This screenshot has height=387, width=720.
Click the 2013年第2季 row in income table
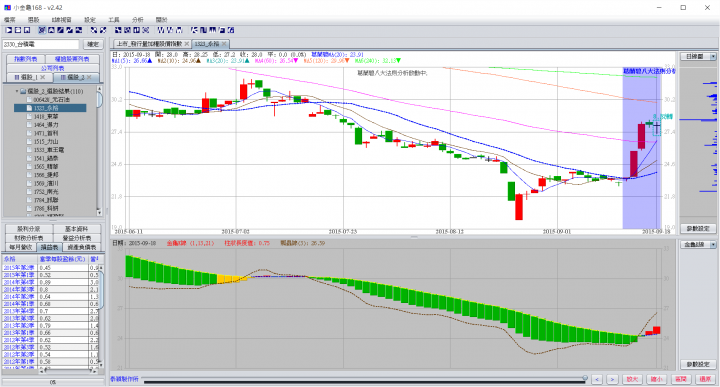coord(51,325)
